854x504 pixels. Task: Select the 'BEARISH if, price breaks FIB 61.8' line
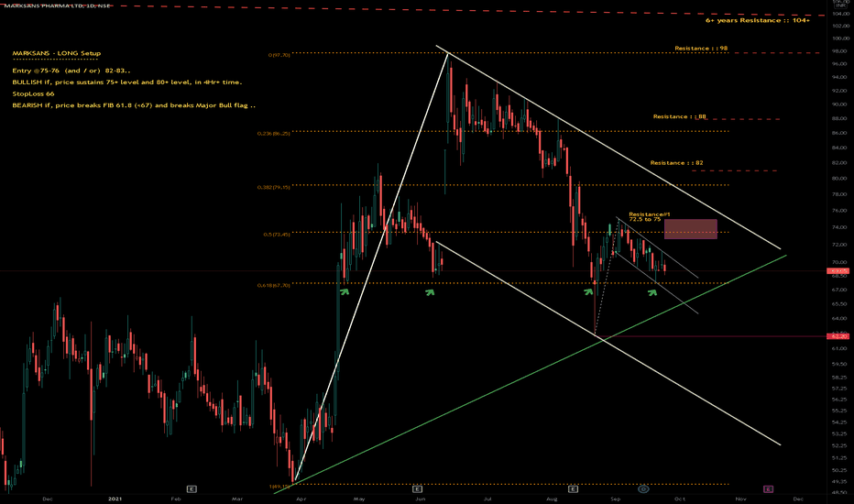tap(134, 105)
